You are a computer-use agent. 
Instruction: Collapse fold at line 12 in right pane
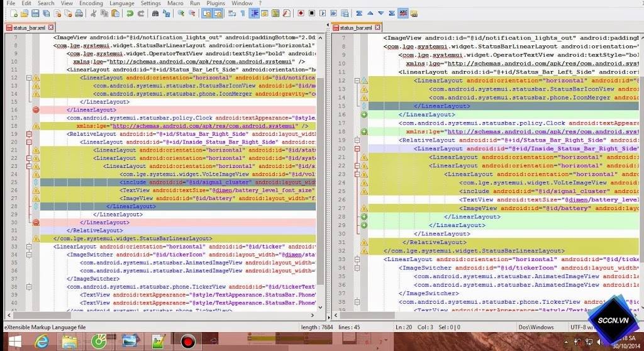pyautogui.click(x=357, y=81)
